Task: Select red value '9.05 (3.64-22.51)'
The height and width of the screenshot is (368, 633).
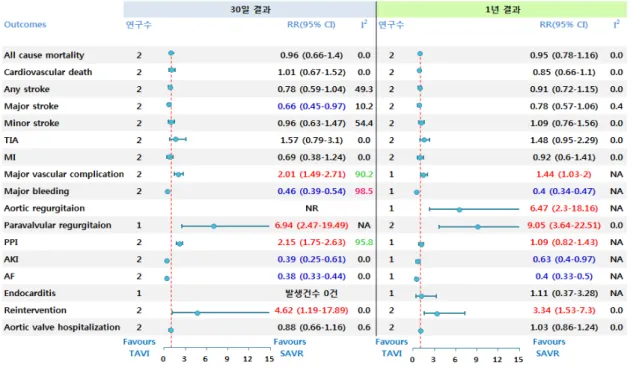Action: click(564, 225)
